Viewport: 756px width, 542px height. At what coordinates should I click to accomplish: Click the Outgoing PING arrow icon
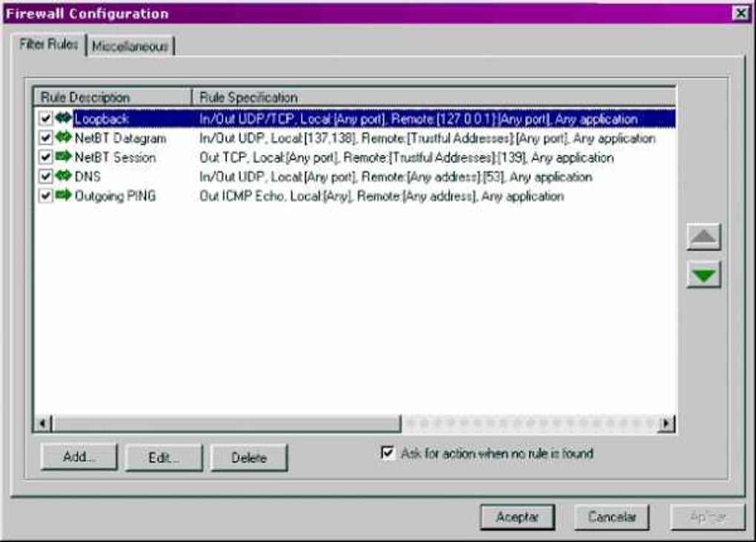point(63,195)
